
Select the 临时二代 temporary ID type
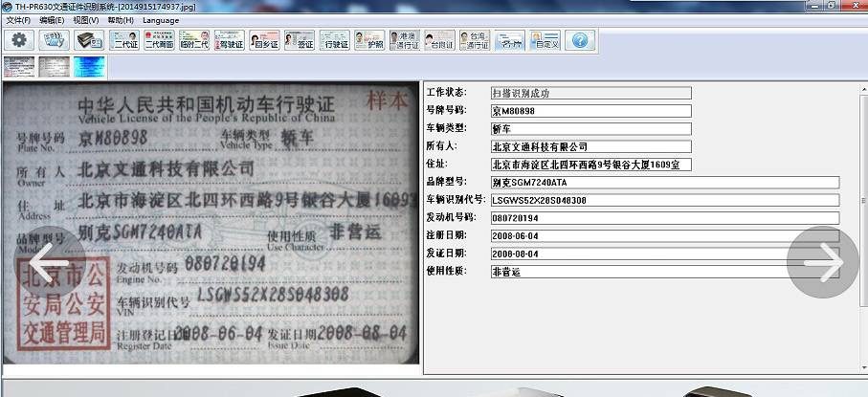click(194, 40)
